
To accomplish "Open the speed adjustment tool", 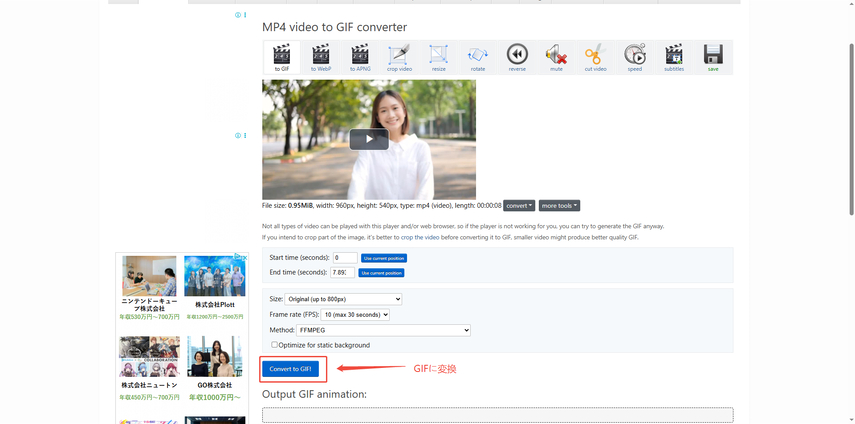I will [635, 57].
